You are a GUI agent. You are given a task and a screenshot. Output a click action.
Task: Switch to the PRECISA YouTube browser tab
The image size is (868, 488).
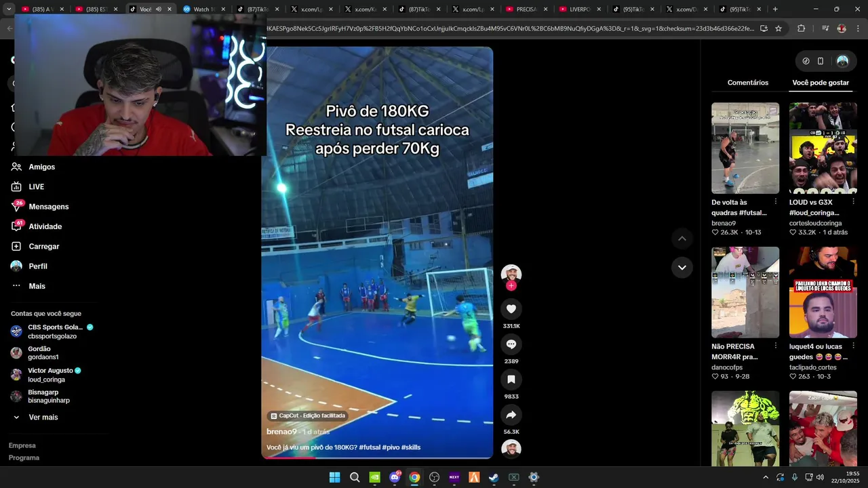[526, 9]
